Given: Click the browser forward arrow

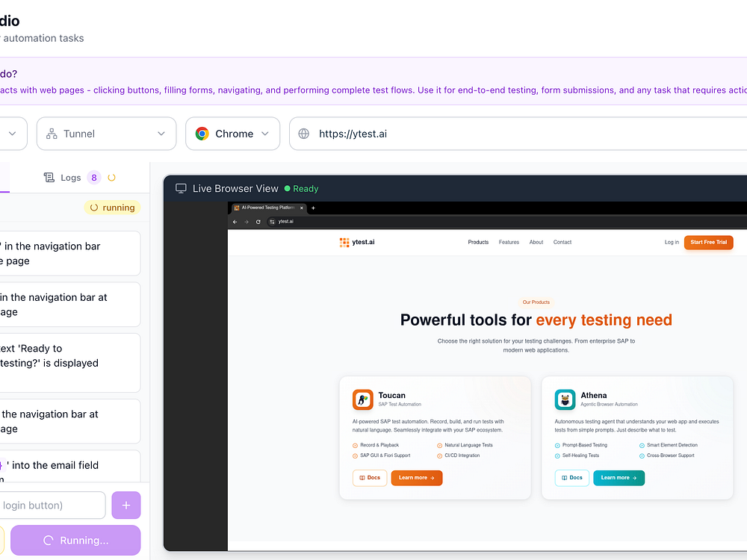Looking at the screenshot, I should coord(247,222).
